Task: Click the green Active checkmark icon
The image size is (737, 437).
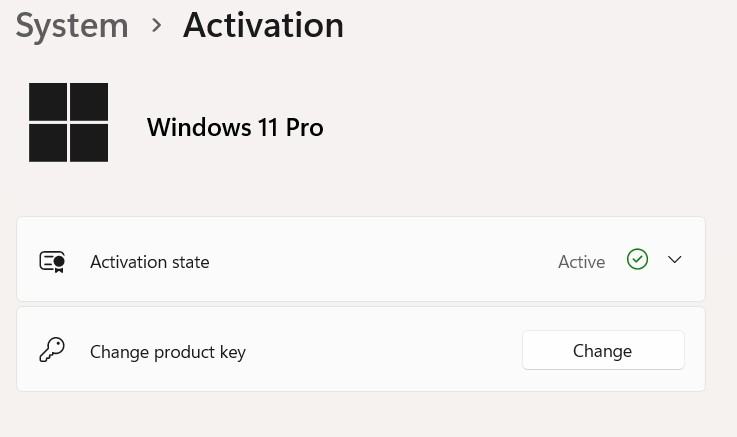Action: click(x=637, y=260)
